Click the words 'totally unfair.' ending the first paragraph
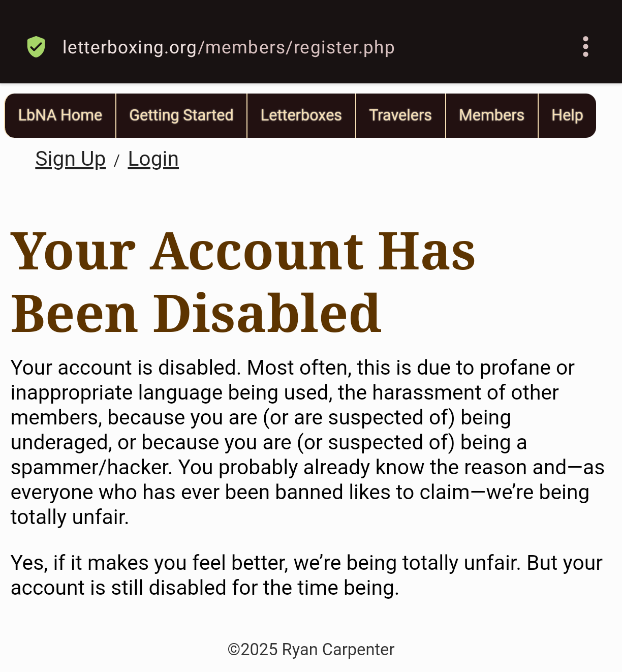 pos(70,517)
